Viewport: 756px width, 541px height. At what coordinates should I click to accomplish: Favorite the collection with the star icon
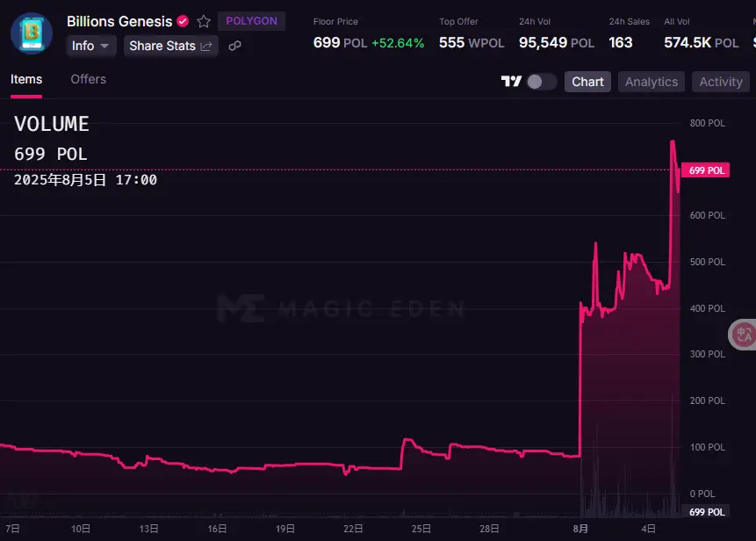[x=204, y=21]
